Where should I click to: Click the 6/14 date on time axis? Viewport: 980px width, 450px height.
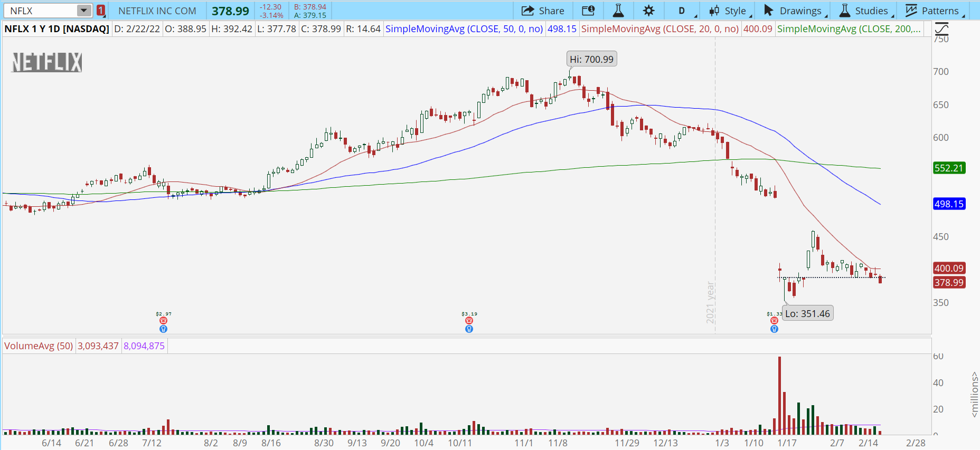(52, 443)
